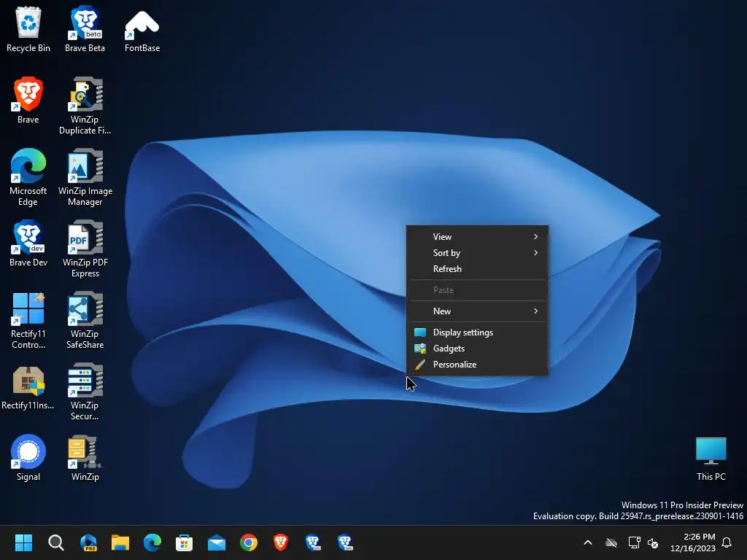Open the Windows Start menu
Screen dimensions: 747x560
click(23, 542)
